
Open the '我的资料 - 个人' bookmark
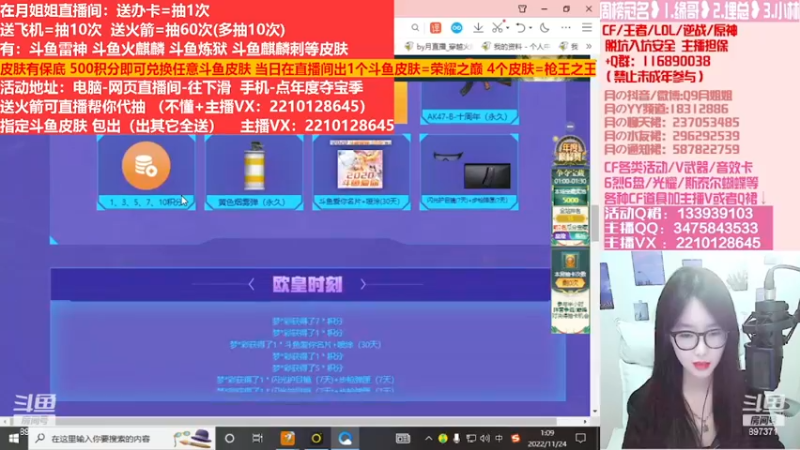pyautogui.click(x=516, y=46)
